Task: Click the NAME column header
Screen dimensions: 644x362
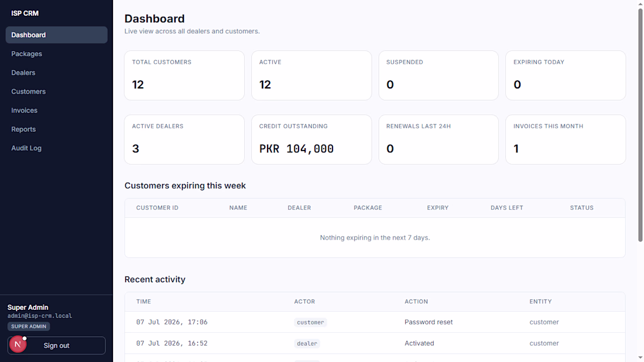Action: pyautogui.click(x=238, y=208)
